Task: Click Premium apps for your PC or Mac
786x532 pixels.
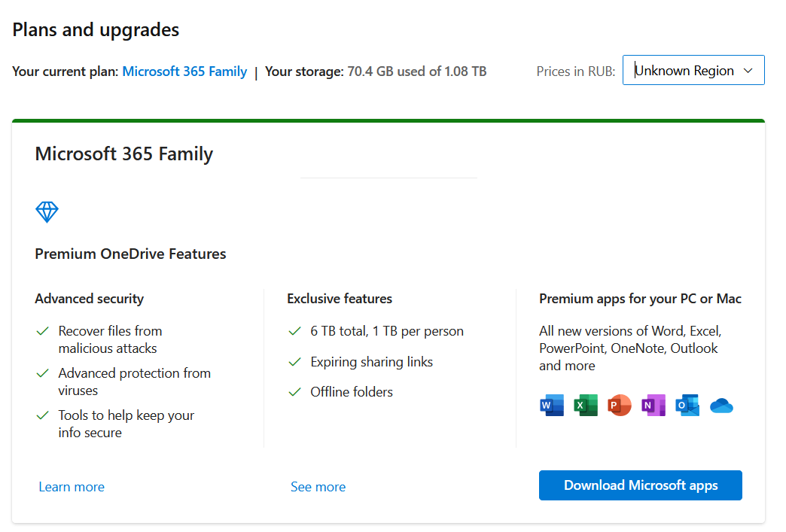Action: (x=640, y=299)
